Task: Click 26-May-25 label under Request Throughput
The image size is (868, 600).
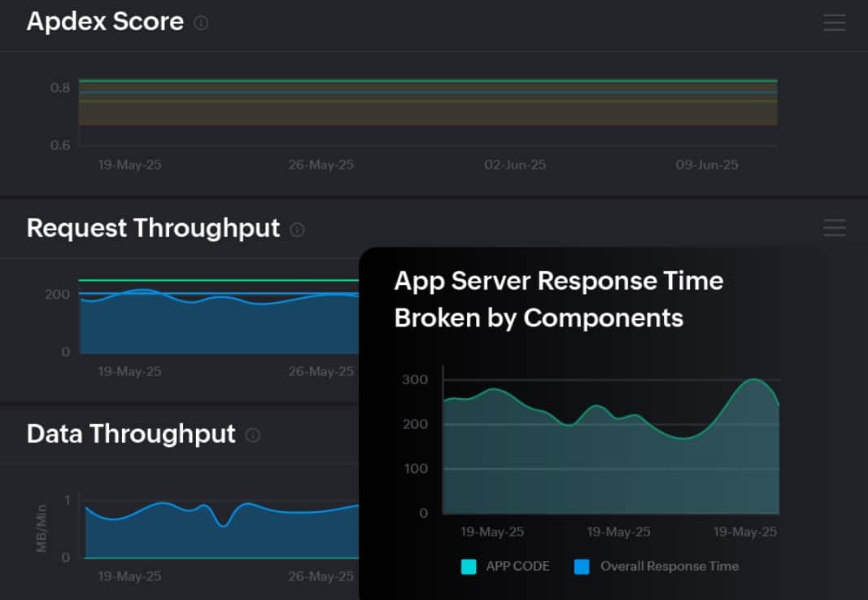Action: [x=321, y=371]
